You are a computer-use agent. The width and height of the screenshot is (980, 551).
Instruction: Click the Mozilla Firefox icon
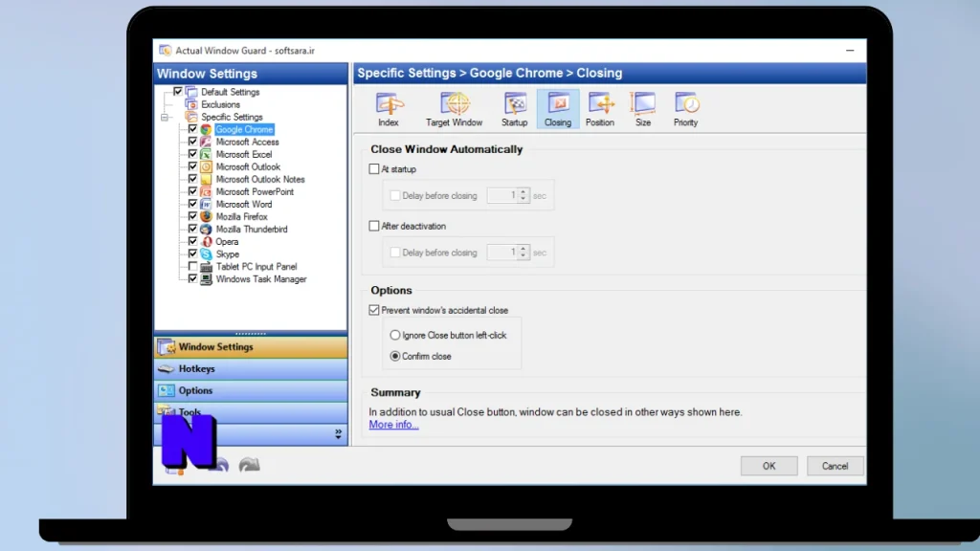[x=206, y=217]
